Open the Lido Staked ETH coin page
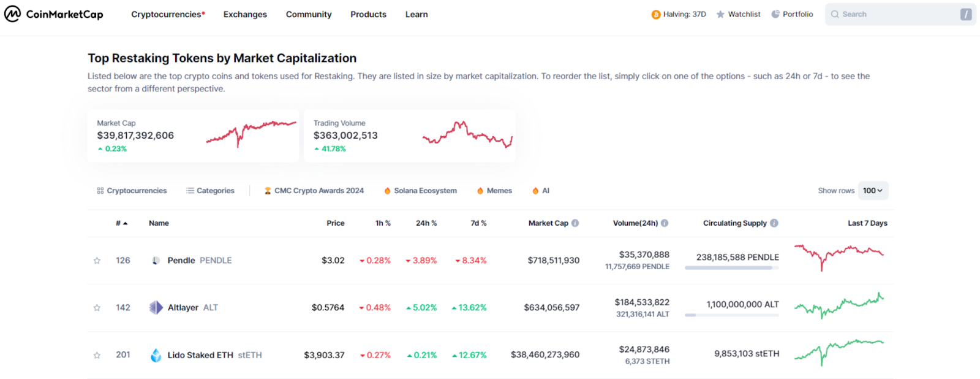 click(206, 355)
